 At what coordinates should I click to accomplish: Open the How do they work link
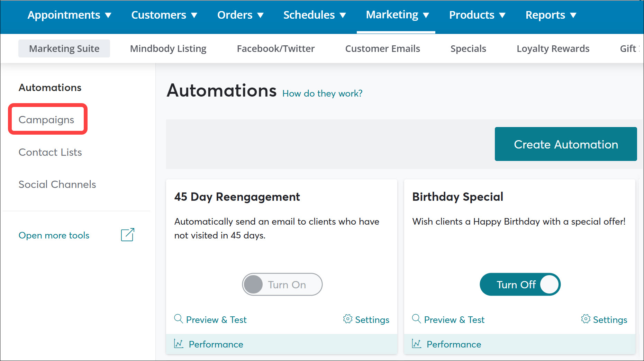click(322, 93)
